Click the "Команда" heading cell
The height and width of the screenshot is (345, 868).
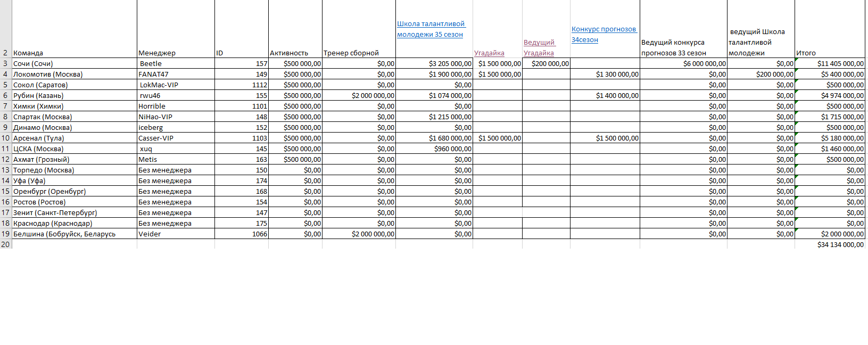(x=28, y=53)
